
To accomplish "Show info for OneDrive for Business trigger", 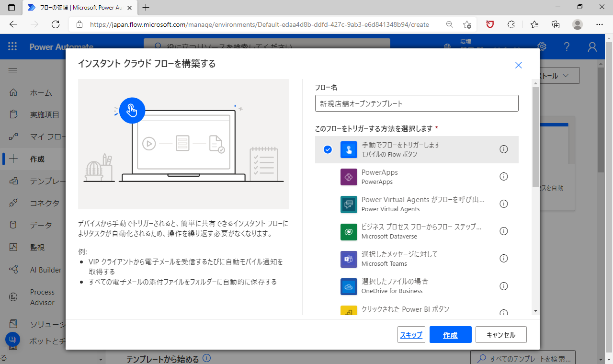I will [x=503, y=286].
